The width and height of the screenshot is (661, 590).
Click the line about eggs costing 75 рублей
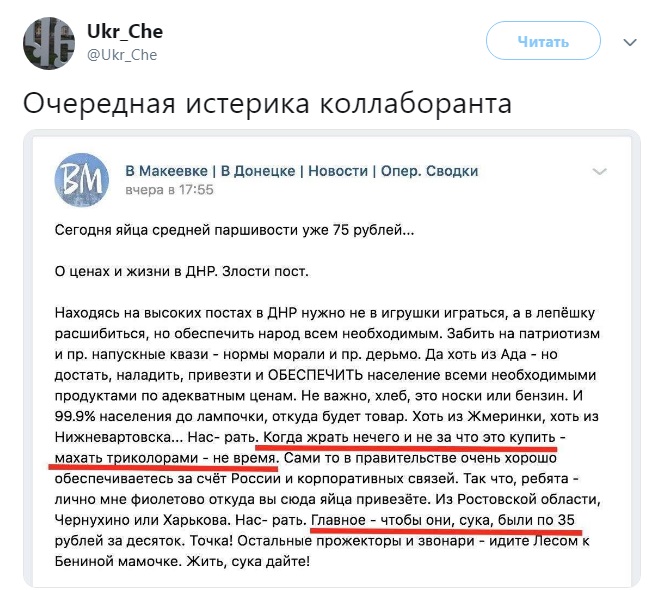pyautogui.click(x=234, y=230)
